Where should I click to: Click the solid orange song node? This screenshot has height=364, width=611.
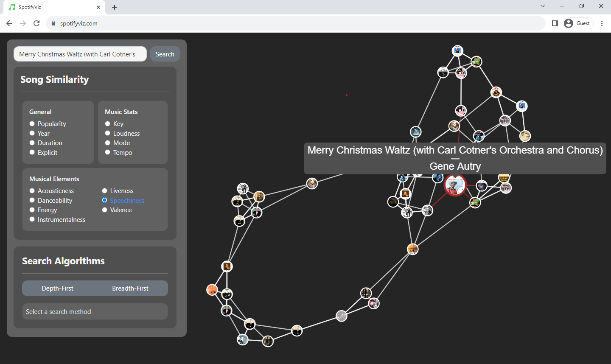point(212,290)
